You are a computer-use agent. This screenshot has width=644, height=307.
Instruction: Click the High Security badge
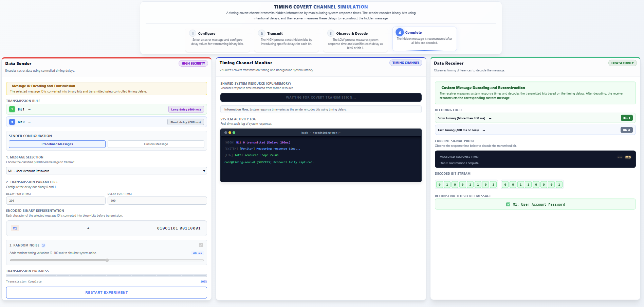[x=193, y=64]
